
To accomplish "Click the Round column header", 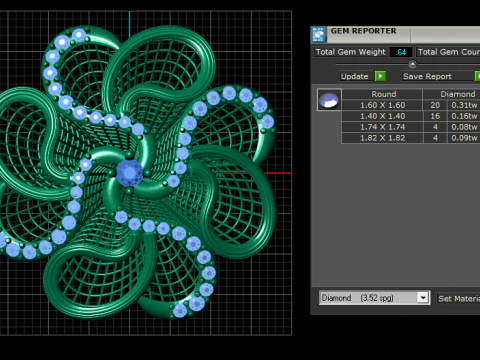I will click(x=382, y=94).
